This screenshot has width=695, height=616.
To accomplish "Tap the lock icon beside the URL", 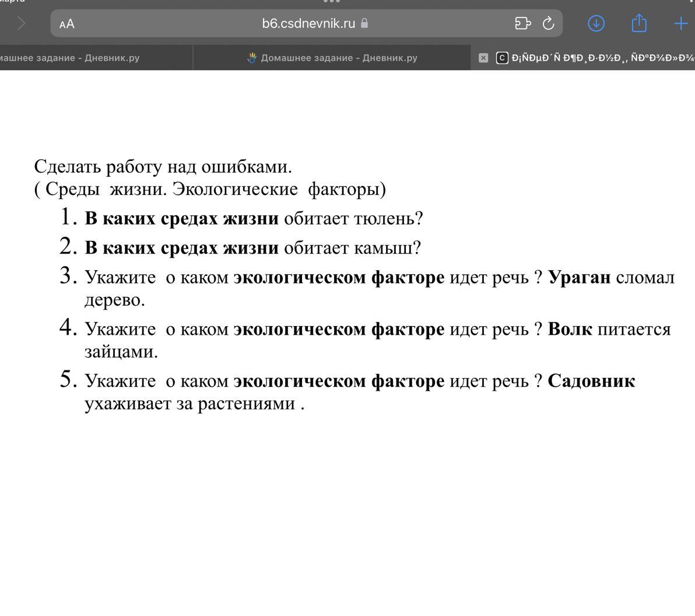I will tap(364, 23).
